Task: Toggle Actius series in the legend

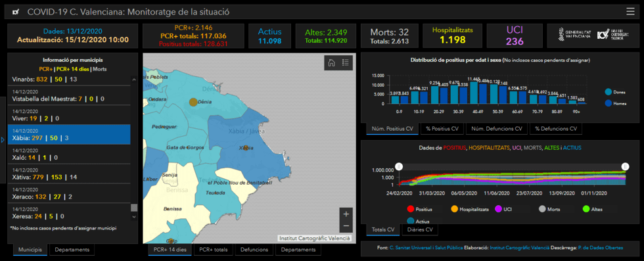Action: 418,221
